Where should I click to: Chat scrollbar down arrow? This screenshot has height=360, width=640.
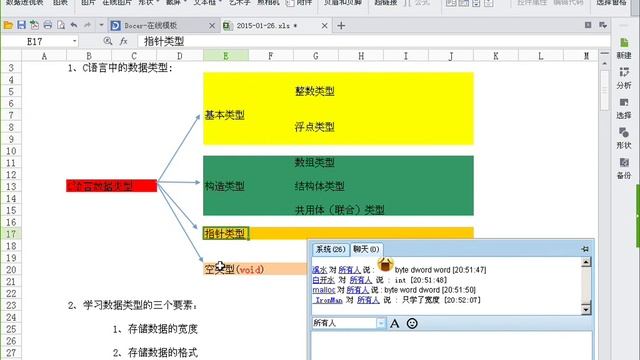pyautogui.click(x=586, y=309)
